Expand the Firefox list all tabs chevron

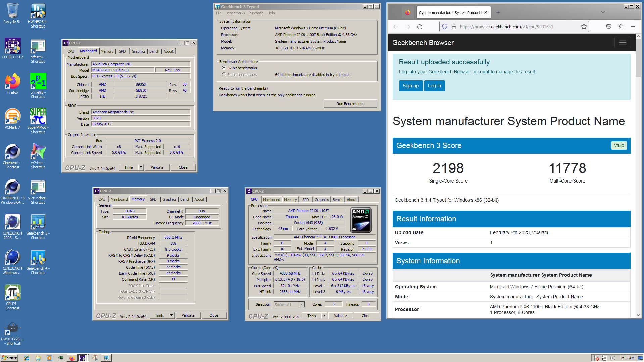[x=603, y=12]
